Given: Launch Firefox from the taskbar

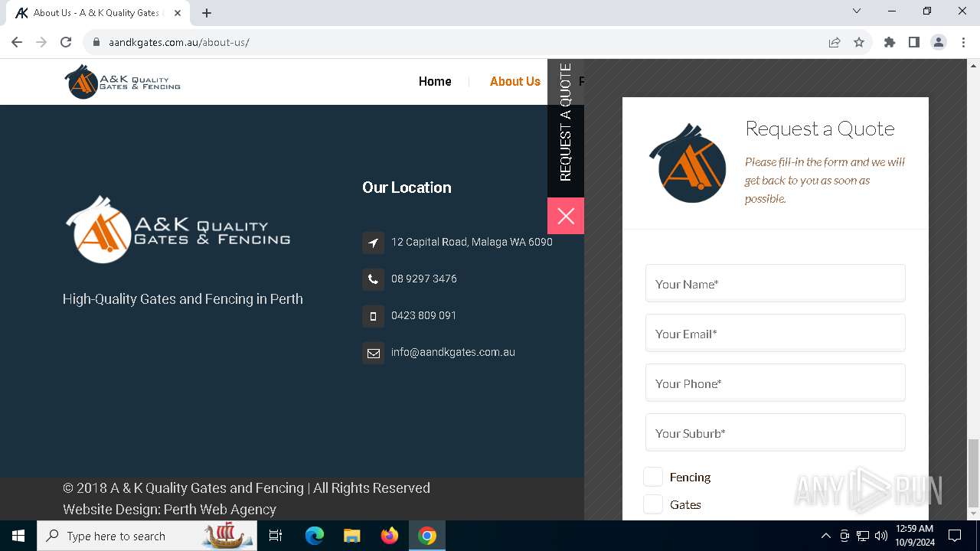Looking at the screenshot, I should coord(390,536).
